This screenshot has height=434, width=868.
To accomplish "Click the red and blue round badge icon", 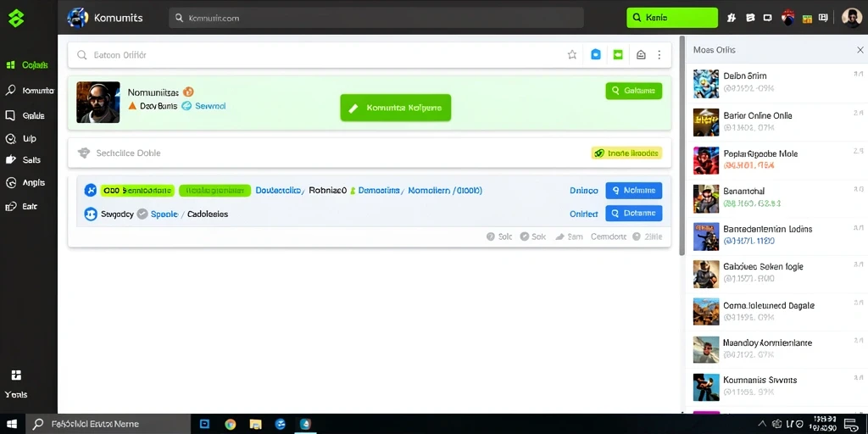I will 787,18.
